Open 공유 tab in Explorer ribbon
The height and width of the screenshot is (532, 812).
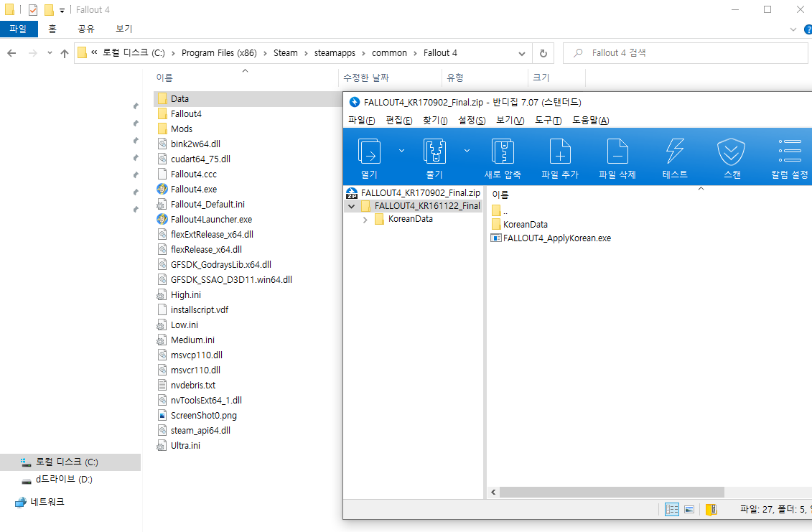click(x=86, y=29)
